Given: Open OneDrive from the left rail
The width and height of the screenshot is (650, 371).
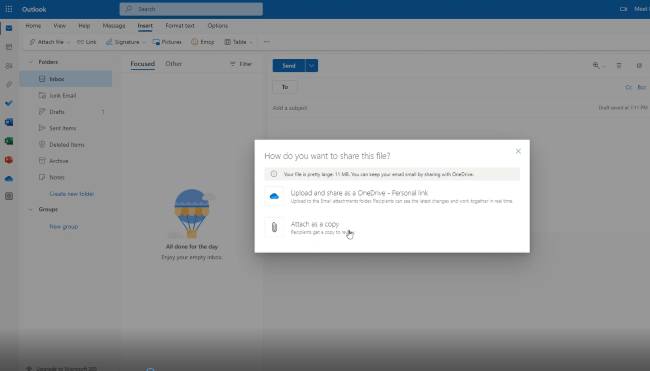Looking at the screenshot, I should [x=9, y=179].
